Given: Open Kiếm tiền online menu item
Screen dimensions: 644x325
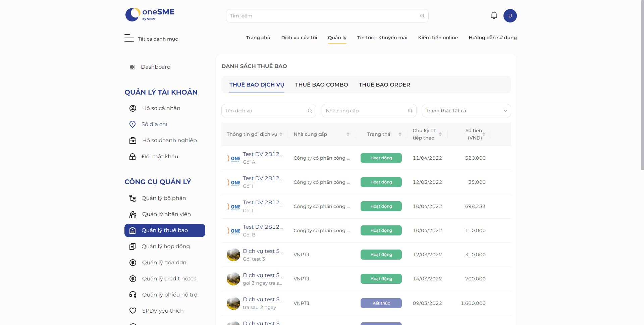Looking at the screenshot, I should [x=438, y=38].
